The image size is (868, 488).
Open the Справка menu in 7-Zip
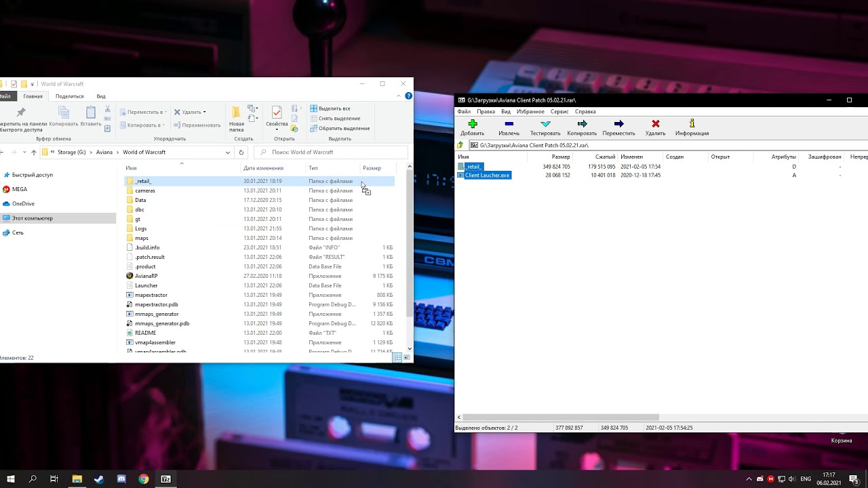(x=585, y=112)
